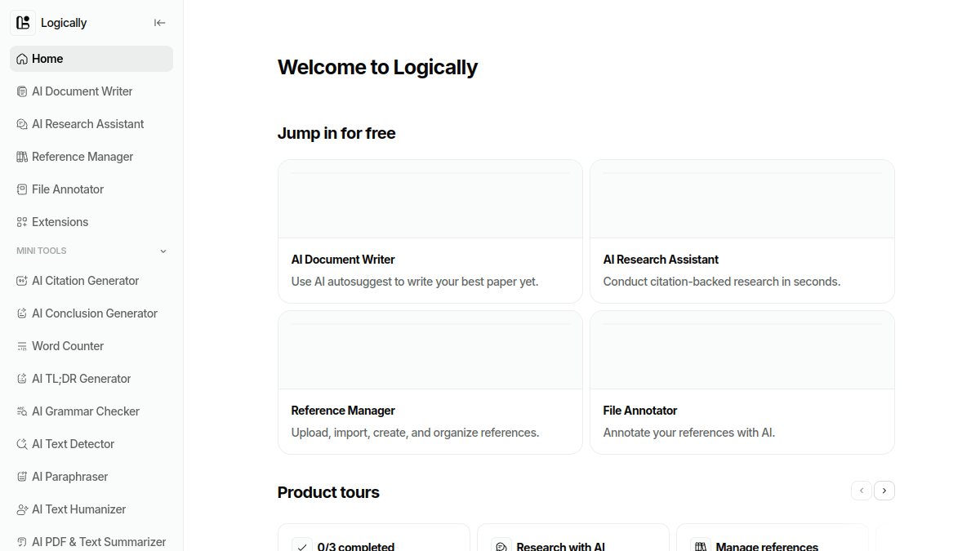Image resolution: width=980 pixels, height=551 pixels.
Task: Click the AI Research Assistant card title
Action: tap(661, 260)
